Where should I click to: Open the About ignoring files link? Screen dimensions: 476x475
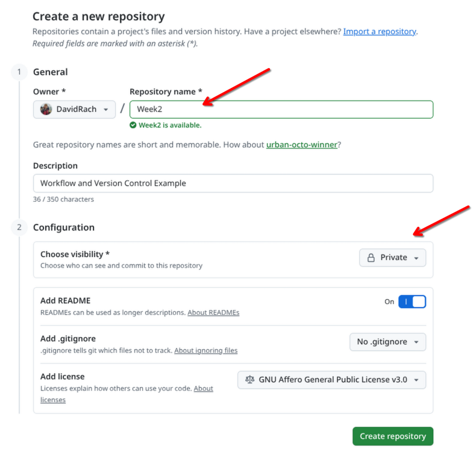205,351
